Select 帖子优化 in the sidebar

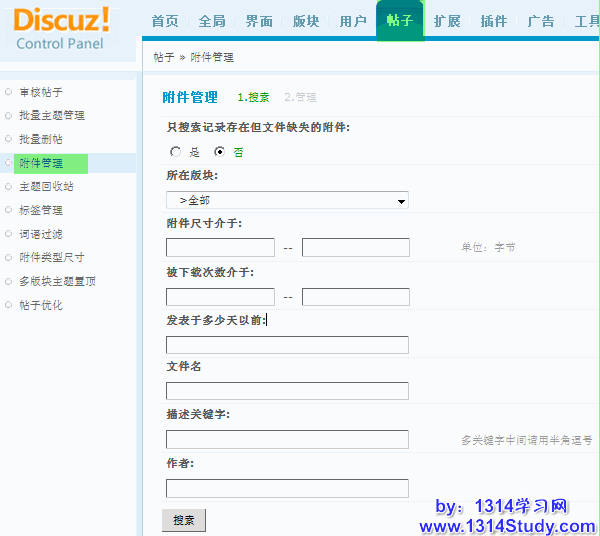pyautogui.click(x=41, y=305)
